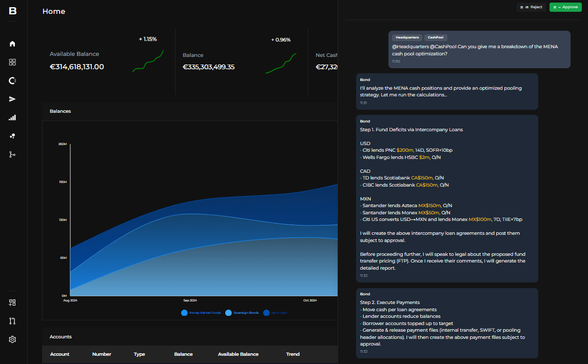Reject the proposed cash pool plan

532,7
